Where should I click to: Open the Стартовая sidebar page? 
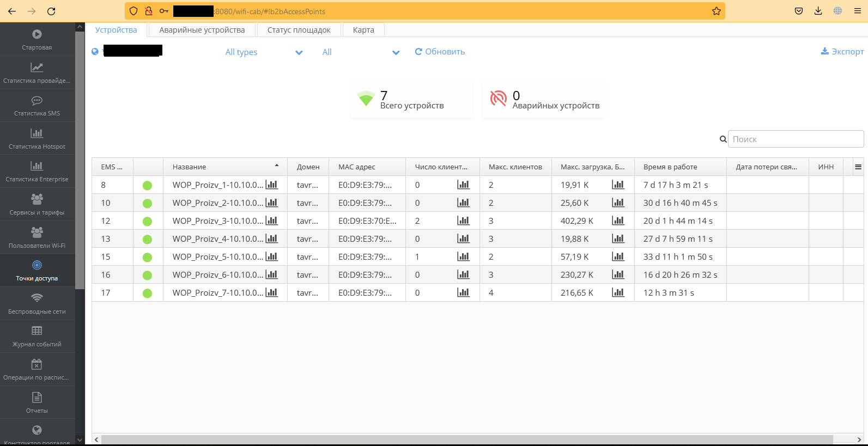click(37, 40)
